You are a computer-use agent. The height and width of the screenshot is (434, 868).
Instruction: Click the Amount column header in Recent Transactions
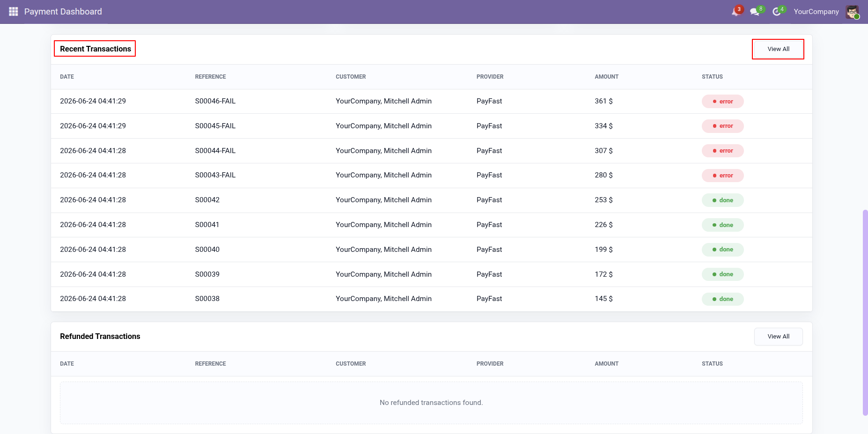(606, 77)
